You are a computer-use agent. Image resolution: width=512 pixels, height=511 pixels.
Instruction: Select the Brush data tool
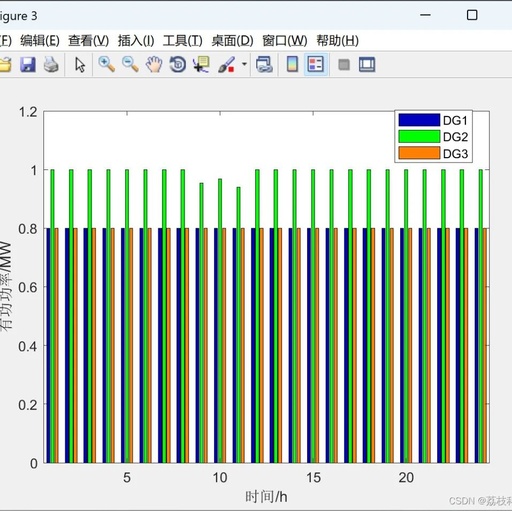point(226,64)
